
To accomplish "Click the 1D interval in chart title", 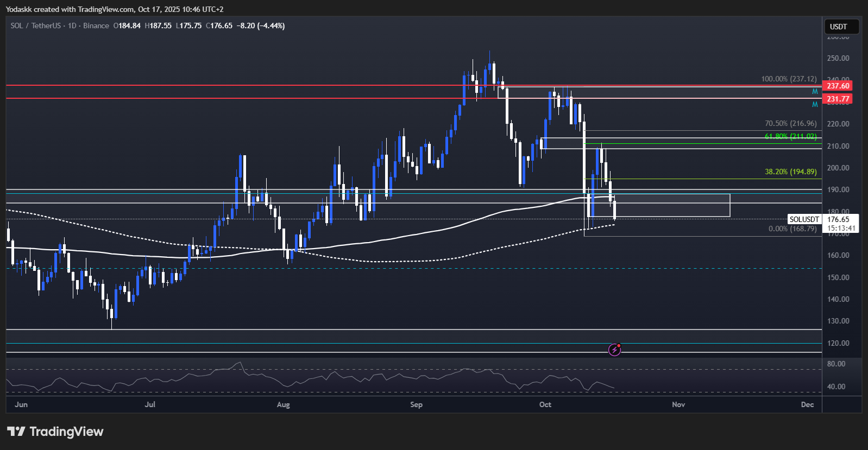I will [x=72, y=26].
